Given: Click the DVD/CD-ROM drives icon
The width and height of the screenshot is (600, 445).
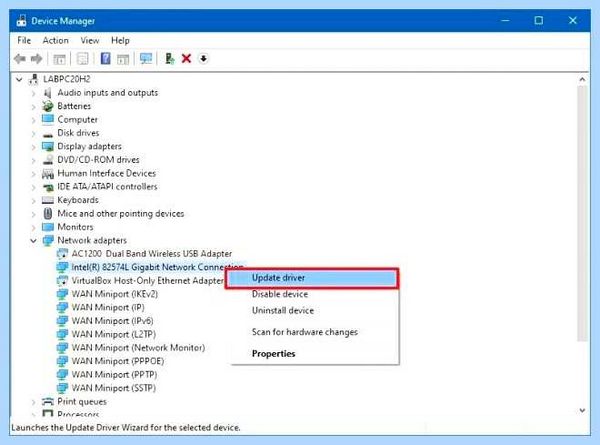Looking at the screenshot, I should [x=47, y=160].
